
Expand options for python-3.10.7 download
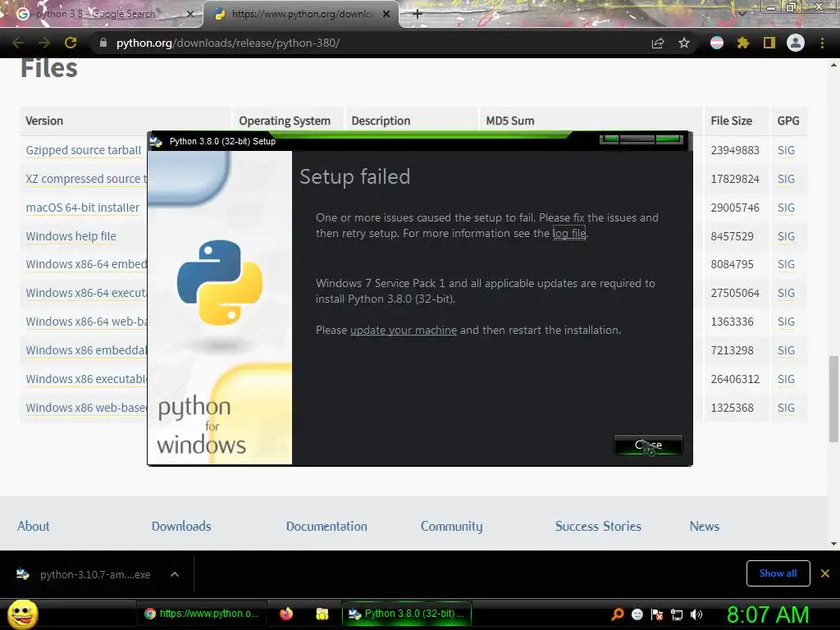(175, 574)
